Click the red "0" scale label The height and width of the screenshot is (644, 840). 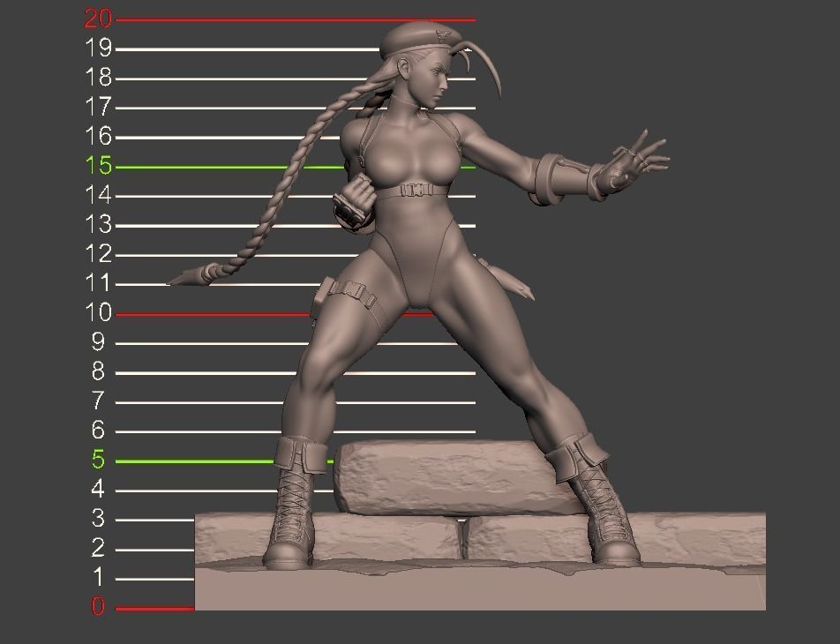point(97,608)
